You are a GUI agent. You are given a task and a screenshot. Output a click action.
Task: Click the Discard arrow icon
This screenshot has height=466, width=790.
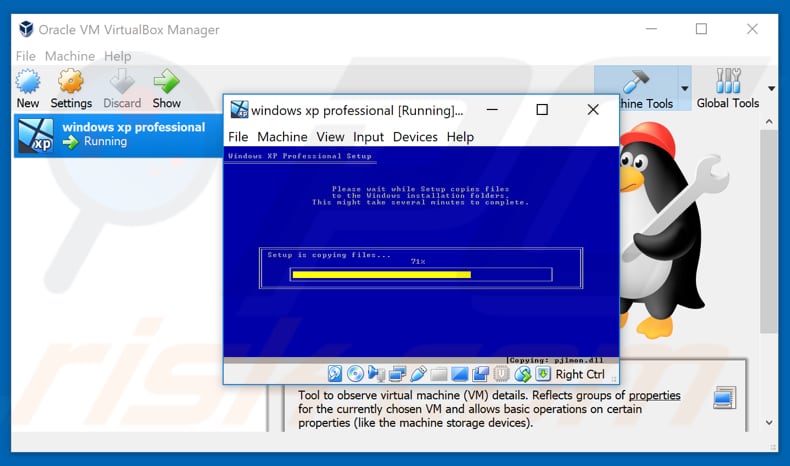tap(122, 81)
